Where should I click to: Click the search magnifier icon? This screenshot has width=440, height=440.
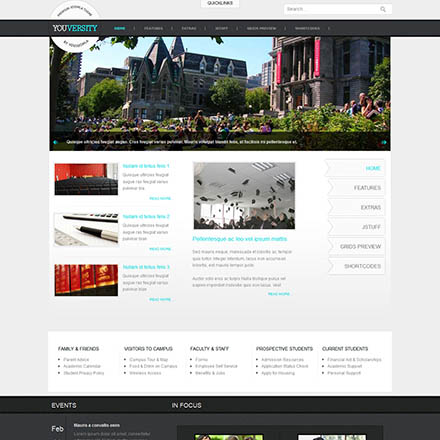coord(383,9)
